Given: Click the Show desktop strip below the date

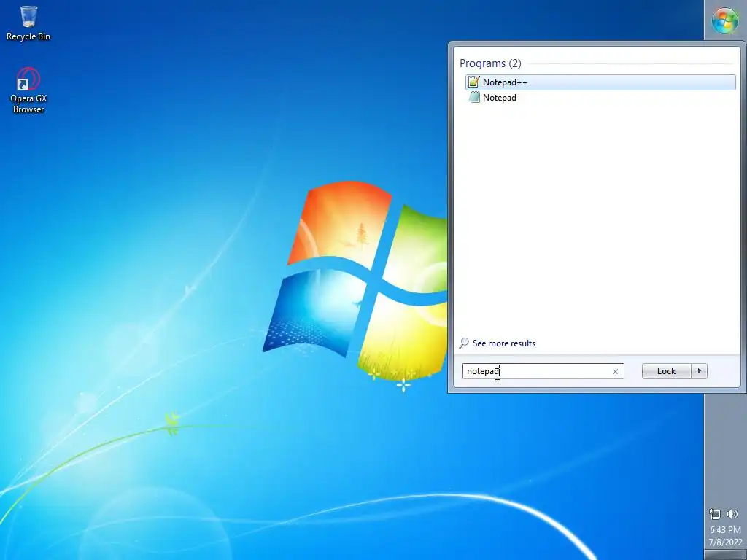Looking at the screenshot, I should pos(725,555).
